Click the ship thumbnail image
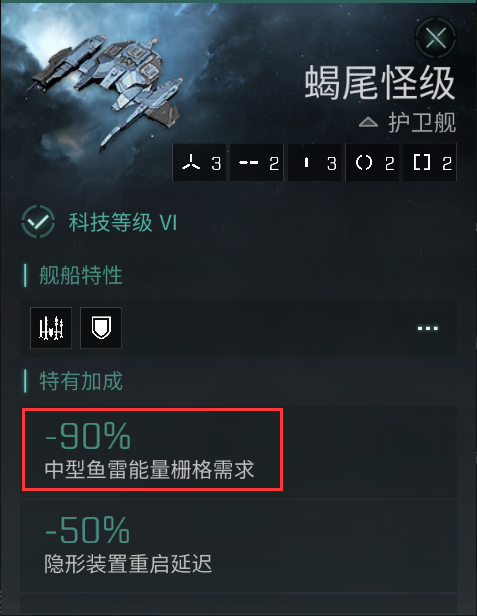Image resolution: width=477 pixels, height=616 pixels. (x=106, y=90)
